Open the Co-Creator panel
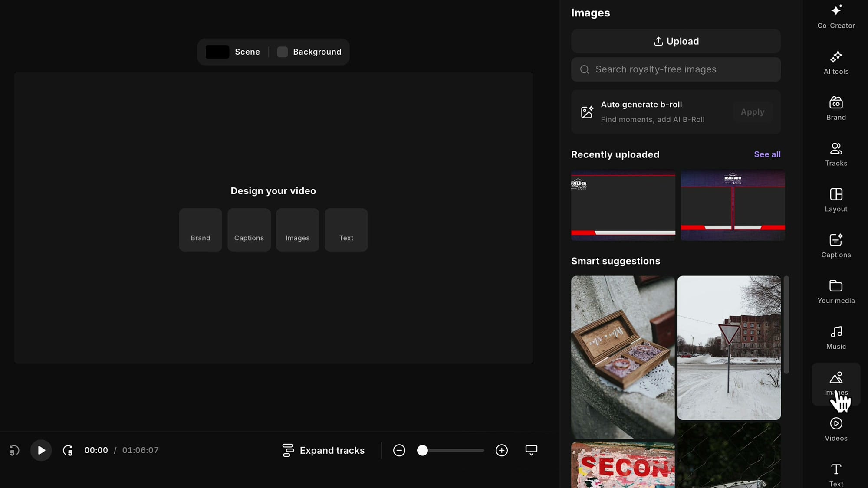Viewport: 868px width, 488px height. pyautogui.click(x=835, y=16)
